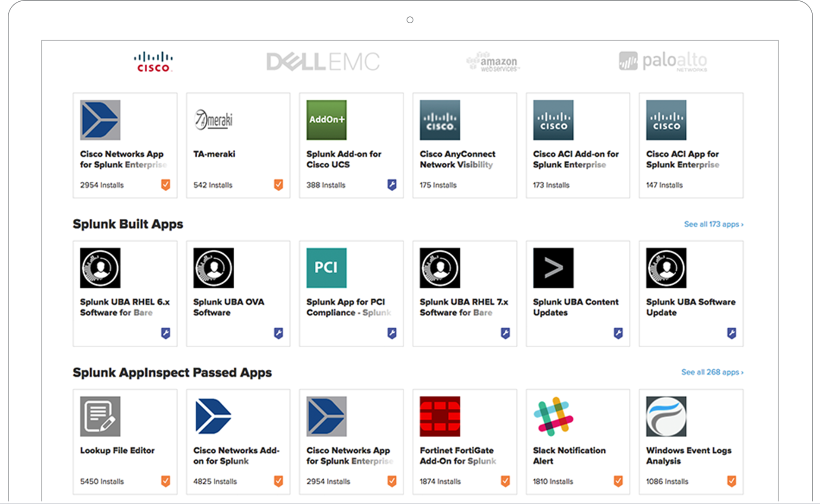Open the Slack Notification Alert app icon

554,416
